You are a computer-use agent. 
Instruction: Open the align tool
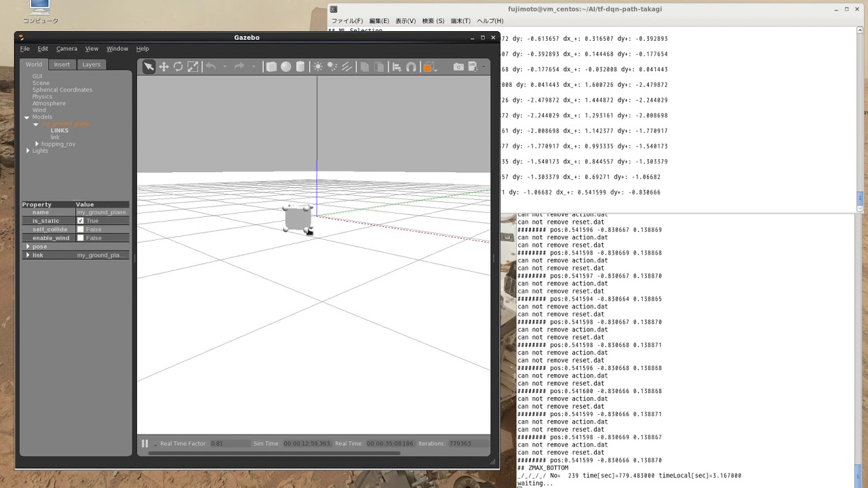pos(397,66)
